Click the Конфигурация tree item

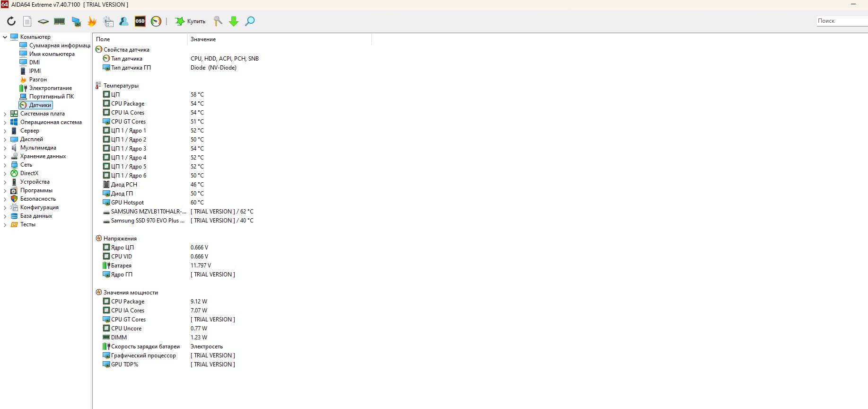click(39, 207)
